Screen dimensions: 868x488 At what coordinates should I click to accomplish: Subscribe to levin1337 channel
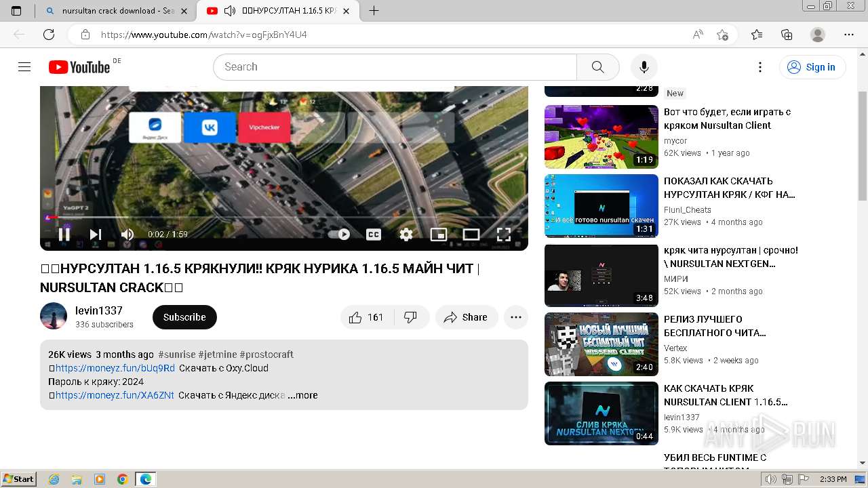[184, 317]
